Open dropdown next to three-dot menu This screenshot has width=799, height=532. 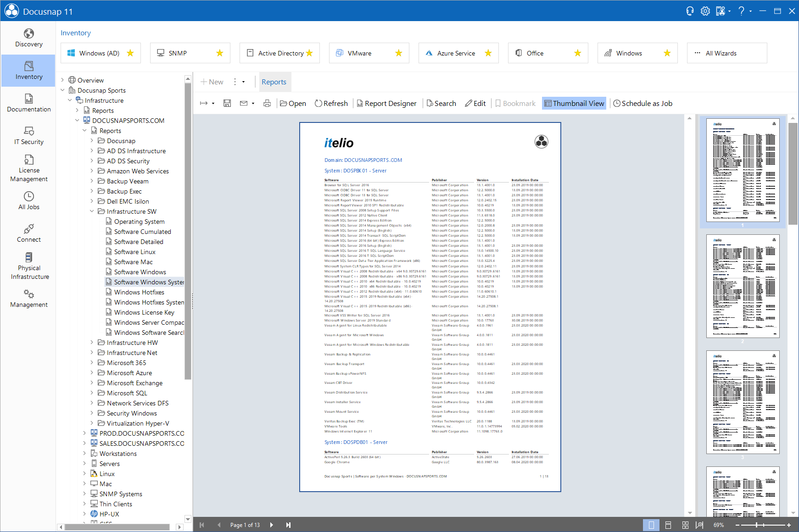tap(244, 82)
